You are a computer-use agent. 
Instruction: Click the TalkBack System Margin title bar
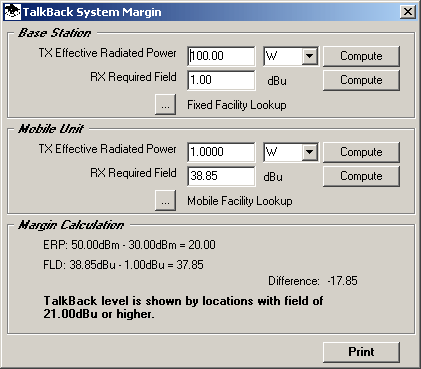pos(210,12)
